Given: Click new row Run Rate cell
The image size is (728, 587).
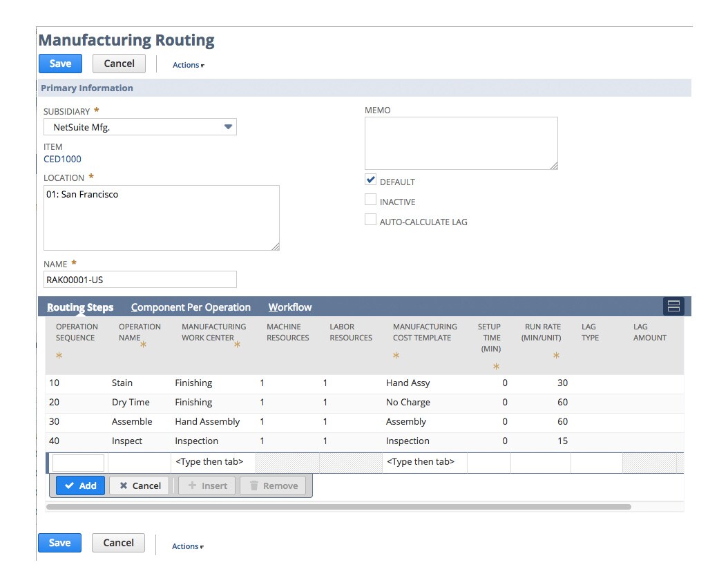Looking at the screenshot, I should pos(540,463).
